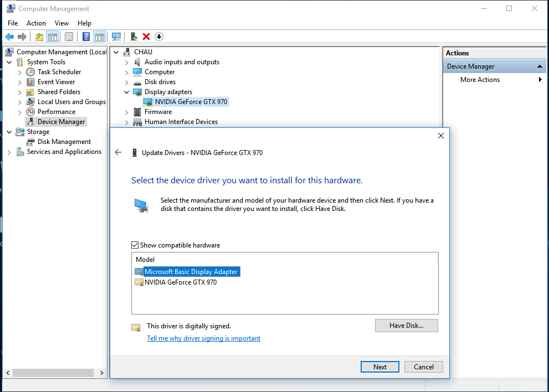Screen dimensions: 549x392
Task: Click the blue Help question mark icon
Action: [86, 37]
